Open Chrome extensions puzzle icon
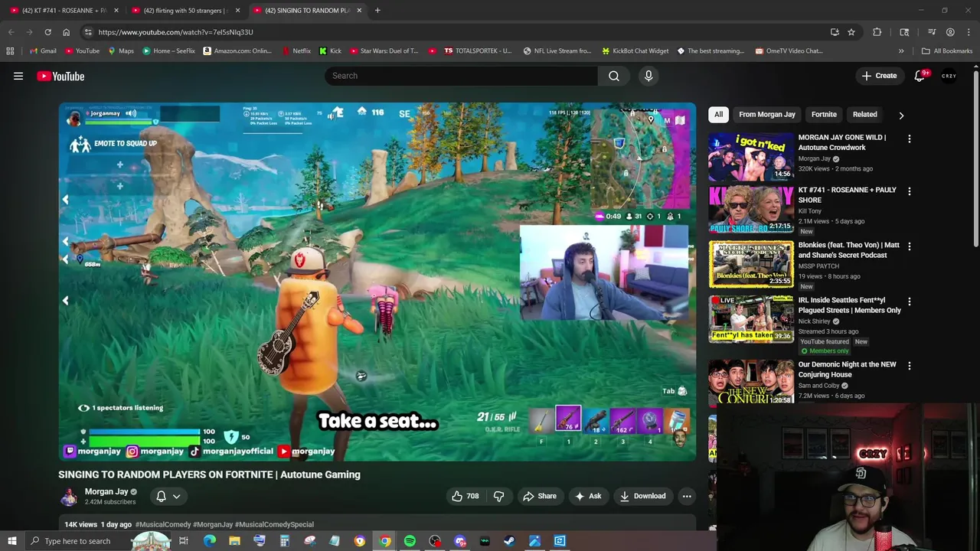980x551 pixels. point(877,32)
